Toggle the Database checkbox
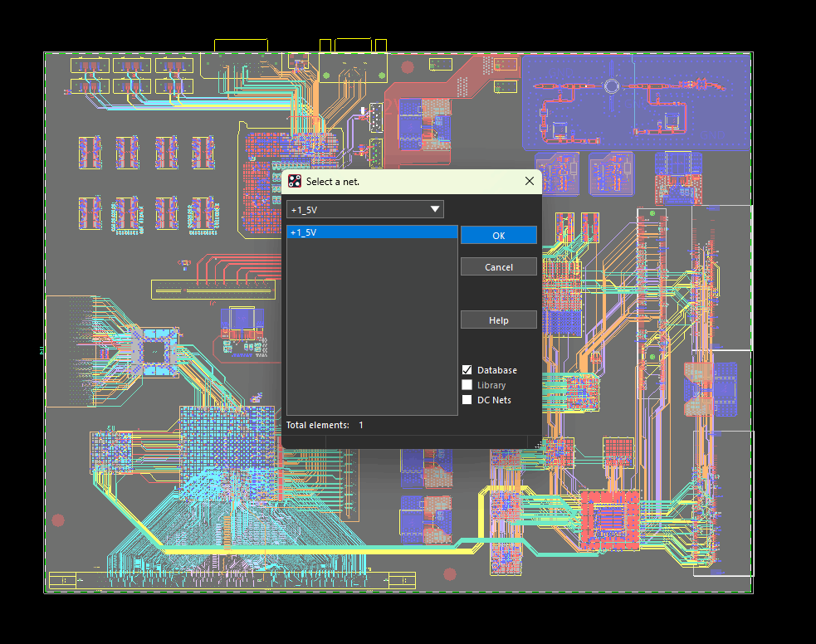The image size is (816, 644). tap(467, 370)
